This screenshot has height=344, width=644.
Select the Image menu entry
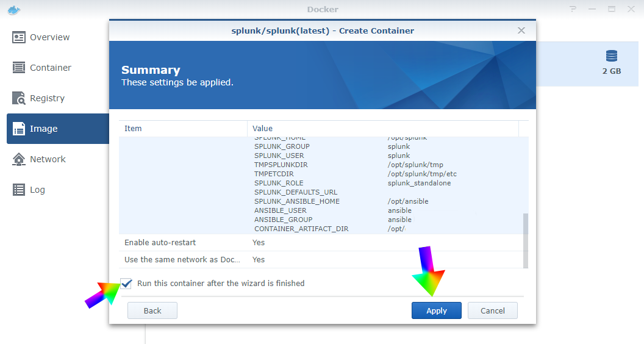pyautogui.click(x=58, y=129)
